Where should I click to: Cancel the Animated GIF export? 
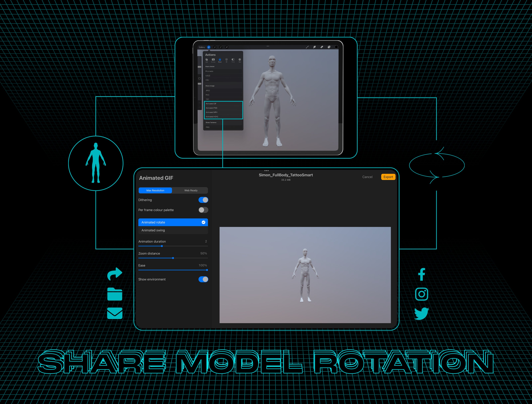[x=367, y=177]
